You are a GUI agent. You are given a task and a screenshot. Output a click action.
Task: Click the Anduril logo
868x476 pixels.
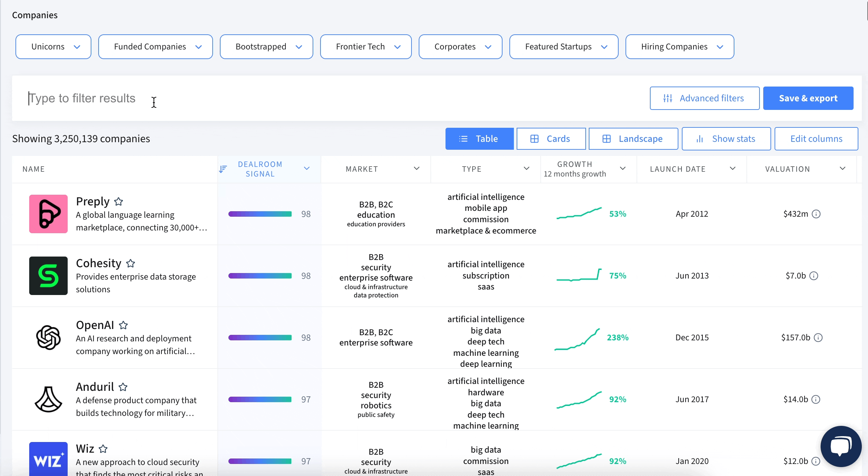(x=48, y=399)
